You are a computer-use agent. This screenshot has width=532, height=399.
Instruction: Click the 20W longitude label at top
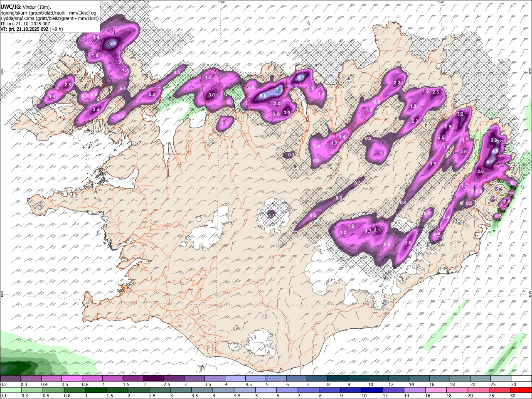pos(221,2)
